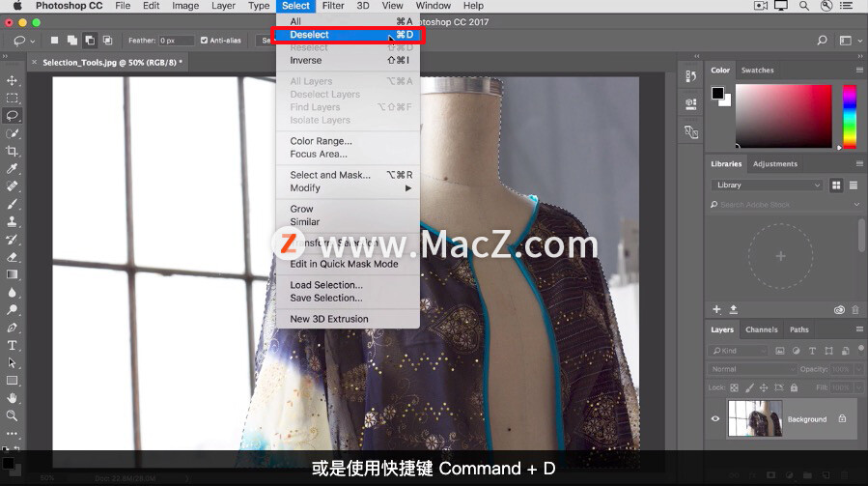The image size is (868, 486).
Task: Select the Pen tool
Action: click(12, 328)
